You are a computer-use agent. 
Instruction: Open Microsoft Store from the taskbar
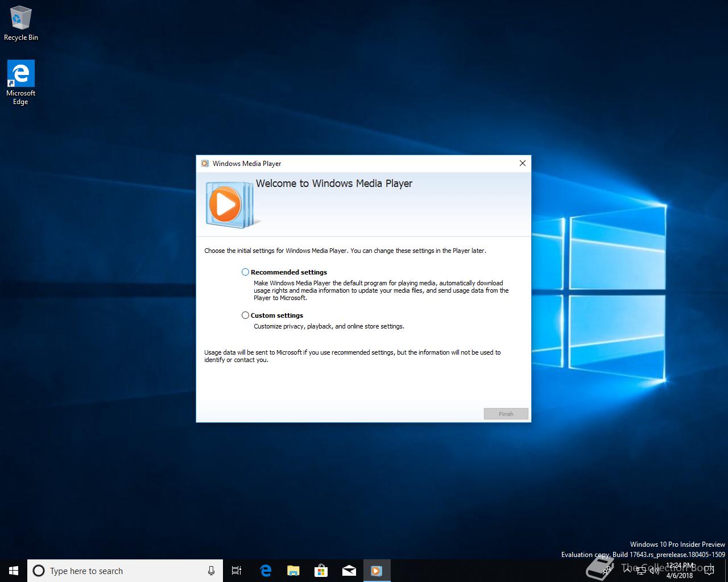click(321, 571)
